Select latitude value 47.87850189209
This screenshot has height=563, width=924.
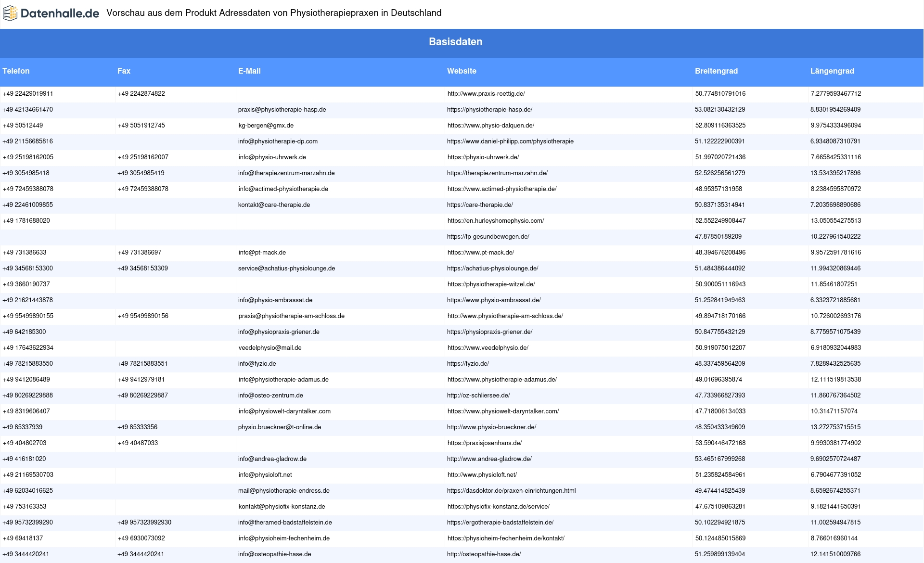[x=718, y=237]
